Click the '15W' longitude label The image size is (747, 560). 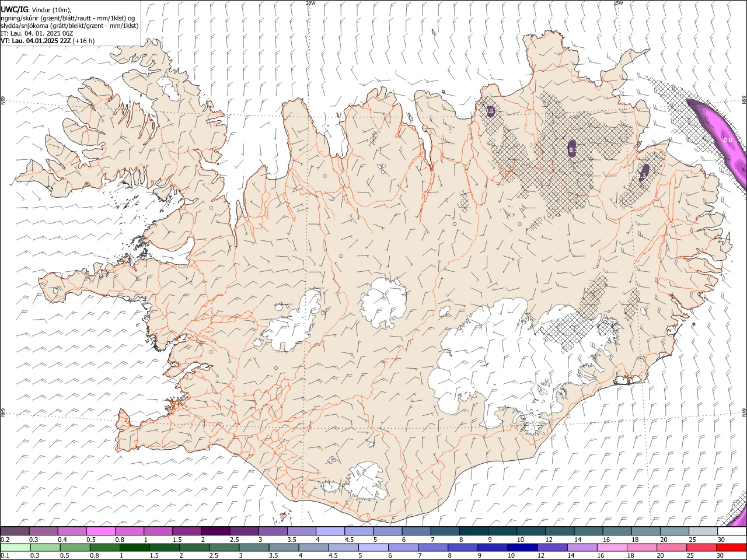tap(618, 3)
